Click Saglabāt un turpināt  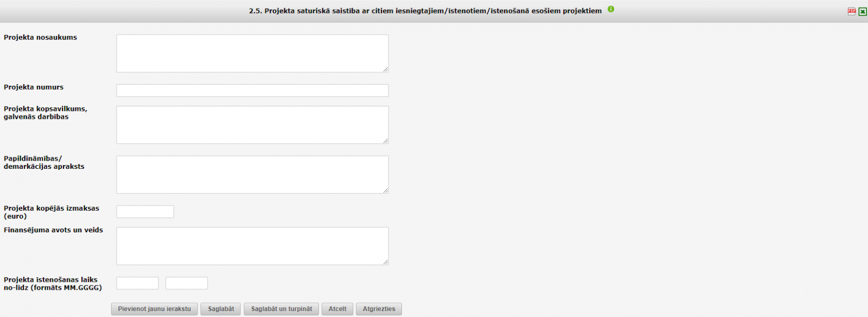tap(282, 309)
